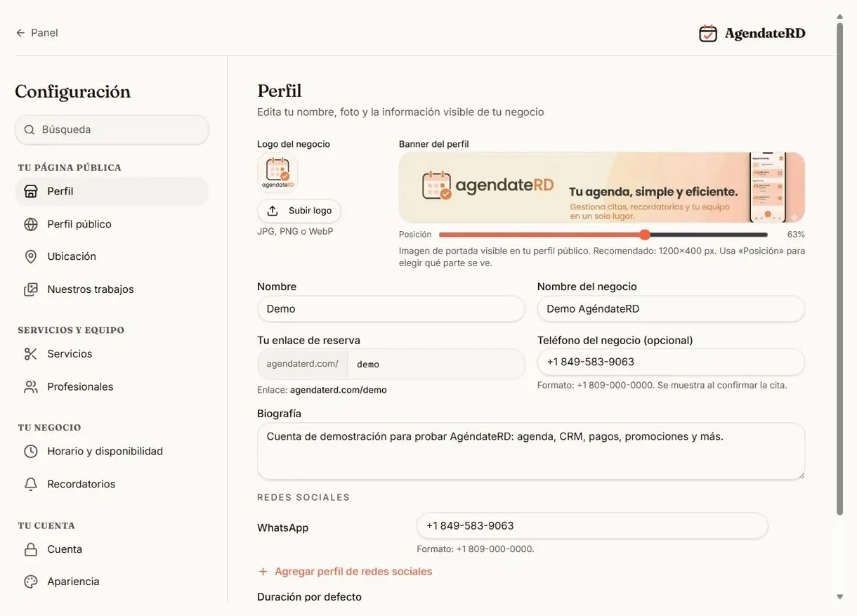Open the Perfil público settings section

[112, 224]
